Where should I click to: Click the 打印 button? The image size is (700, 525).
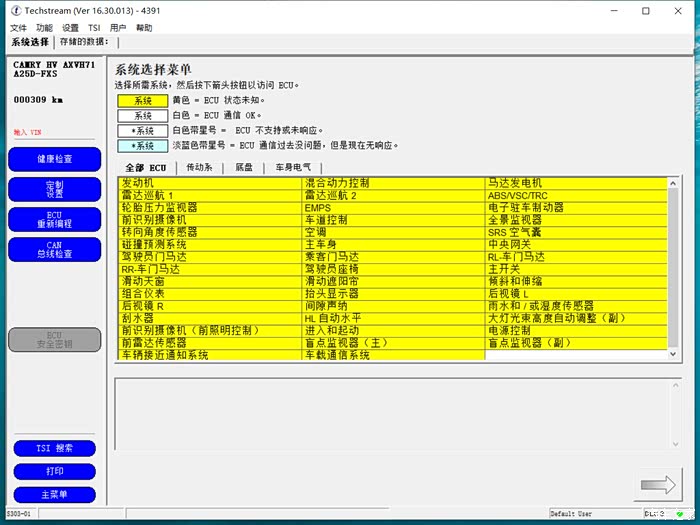(x=55, y=471)
